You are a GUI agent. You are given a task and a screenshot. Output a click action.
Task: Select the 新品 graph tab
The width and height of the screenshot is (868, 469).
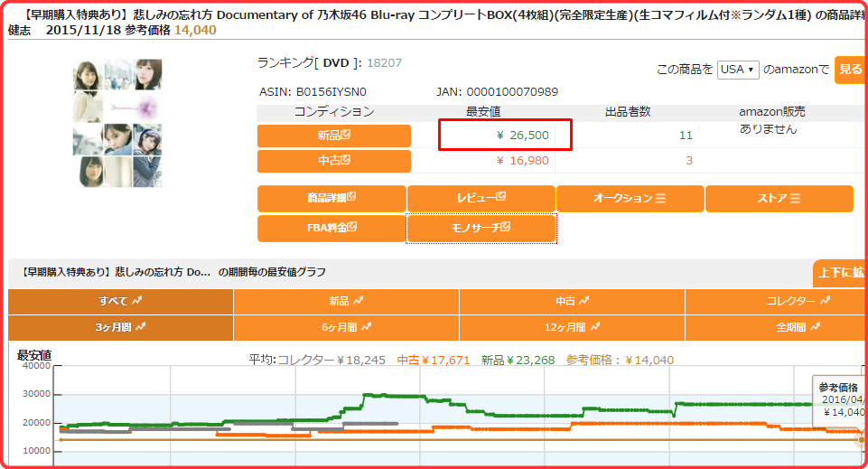point(346,301)
